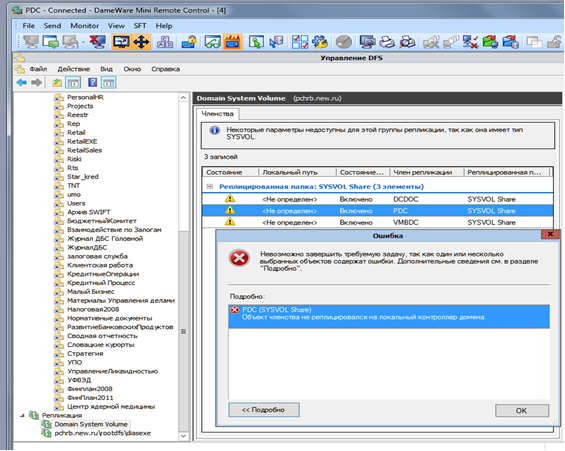Click the blue question mark help icon
Image resolution: width=565 pixels, height=451 pixels.
pos(93,82)
